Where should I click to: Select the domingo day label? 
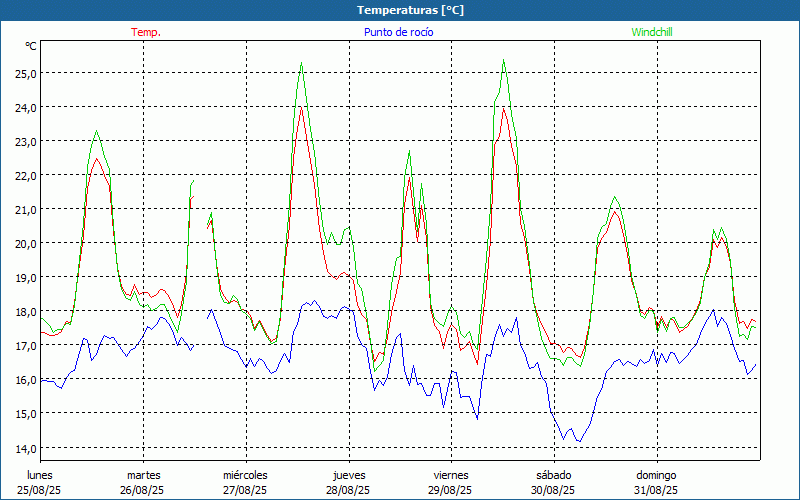tap(656, 475)
